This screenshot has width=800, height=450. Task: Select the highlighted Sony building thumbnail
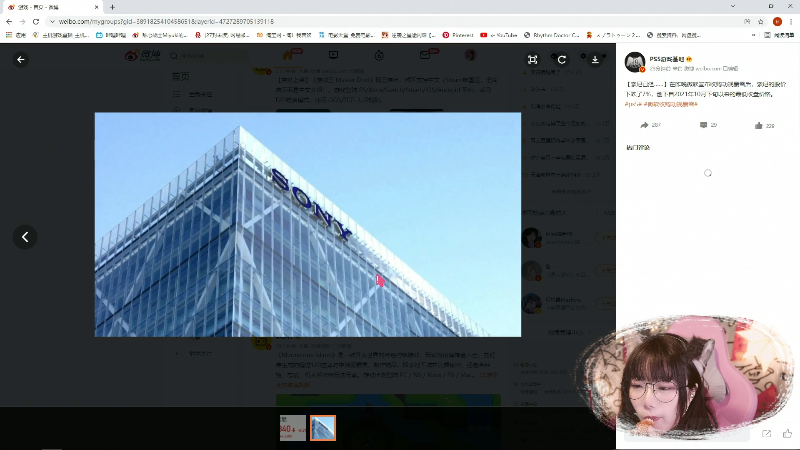tap(323, 428)
